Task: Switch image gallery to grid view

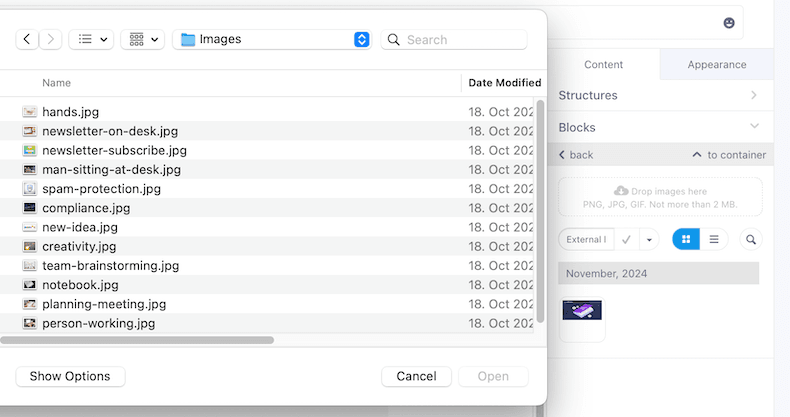Action: point(686,239)
